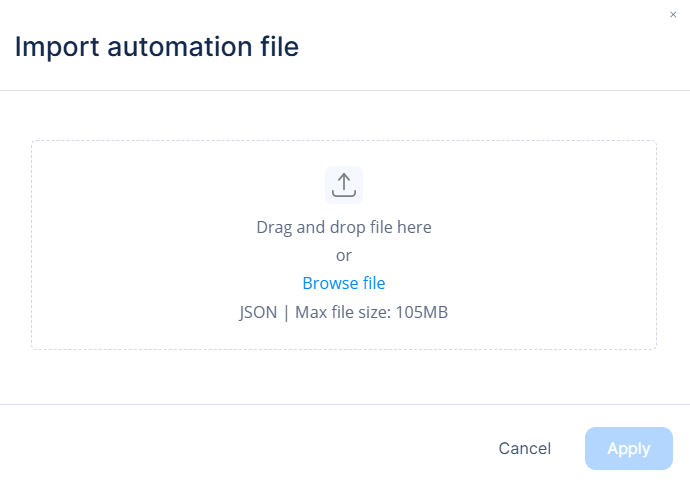Click the 'Import automation file' heading
Viewport: 690px width, 484px height.
coord(157,47)
